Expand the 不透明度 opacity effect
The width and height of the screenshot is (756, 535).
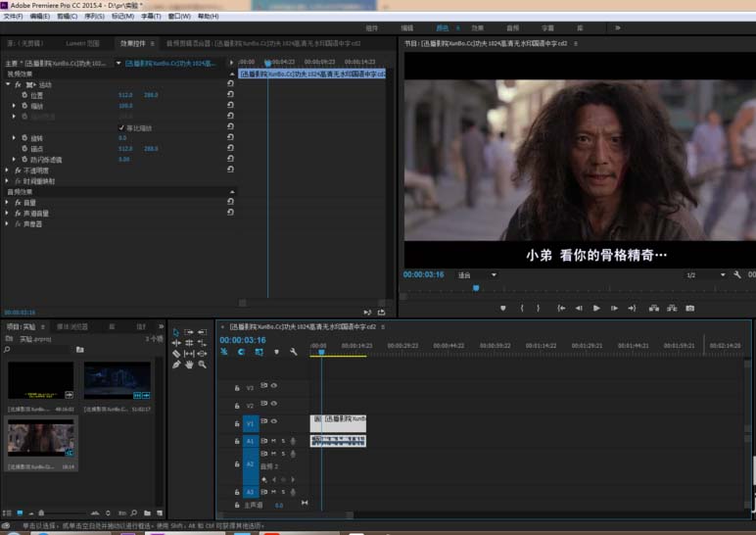pos(8,170)
